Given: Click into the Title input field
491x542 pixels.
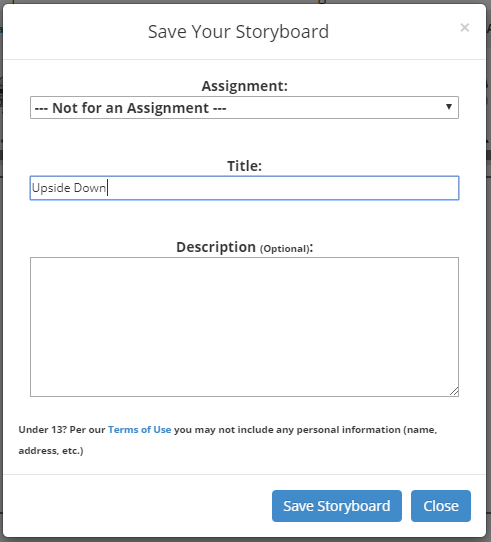Looking at the screenshot, I should click(244, 188).
